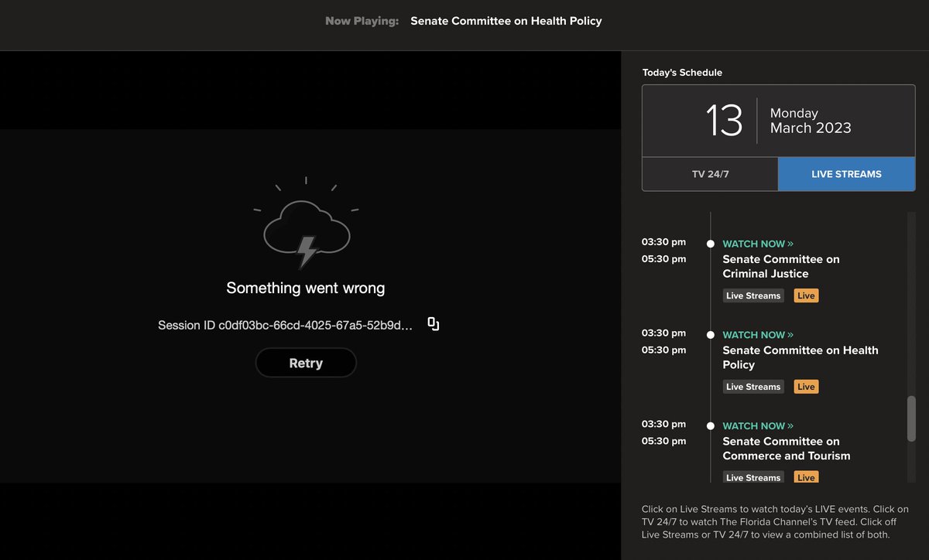Switch to the TV 24/7 schedule tab
This screenshot has height=560, width=929.
click(x=710, y=174)
